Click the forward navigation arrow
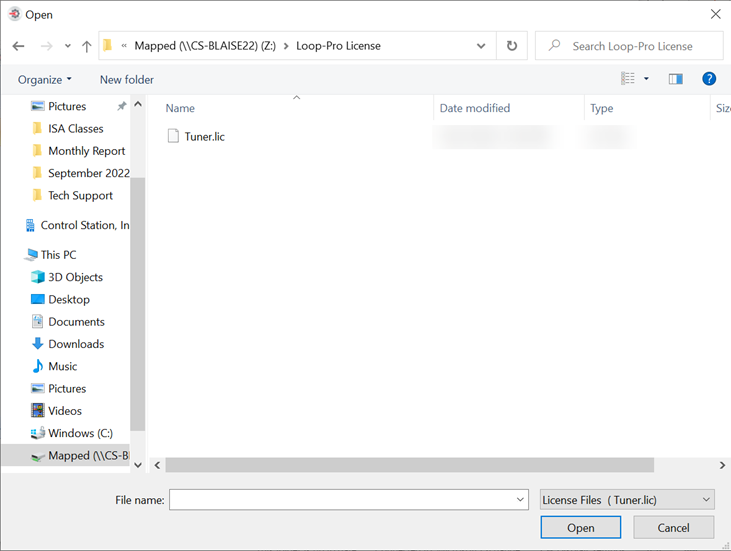 pyautogui.click(x=46, y=46)
